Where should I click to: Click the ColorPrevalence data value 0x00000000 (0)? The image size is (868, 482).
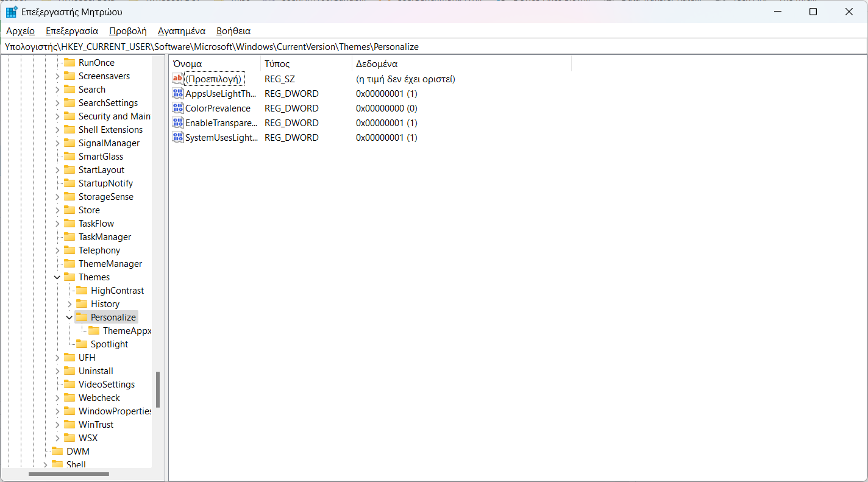click(386, 108)
